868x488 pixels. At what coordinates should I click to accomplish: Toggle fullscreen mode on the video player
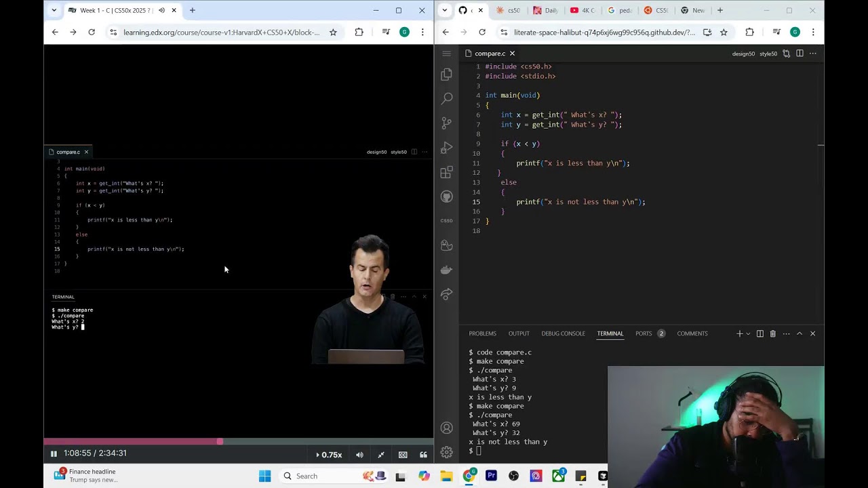381,455
